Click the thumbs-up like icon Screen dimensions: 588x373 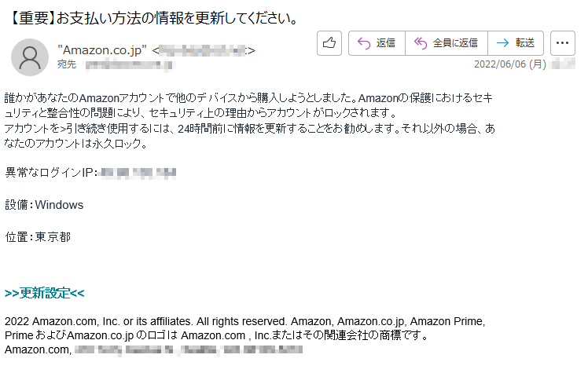(329, 43)
